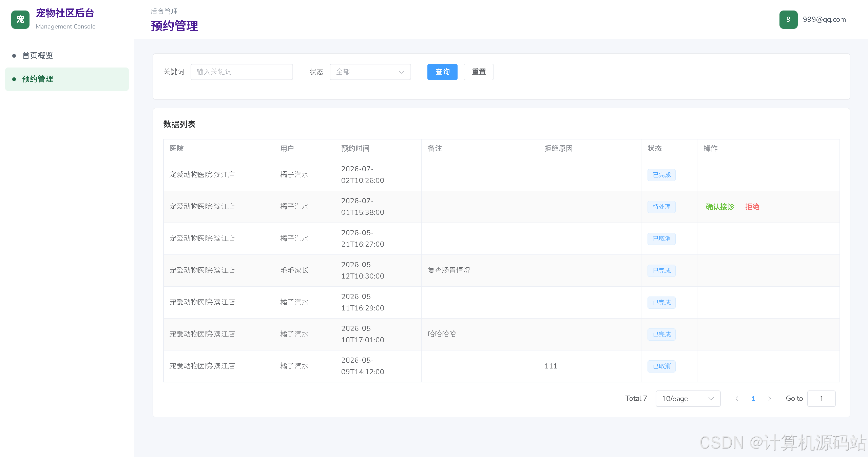Click the green 宠 logo icon
This screenshot has width=868, height=457.
pyautogui.click(x=20, y=20)
